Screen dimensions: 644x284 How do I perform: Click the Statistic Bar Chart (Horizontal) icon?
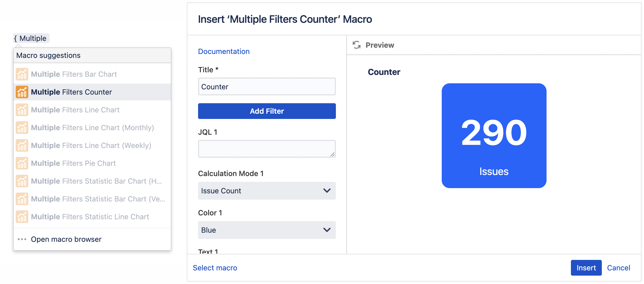point(22,181)
